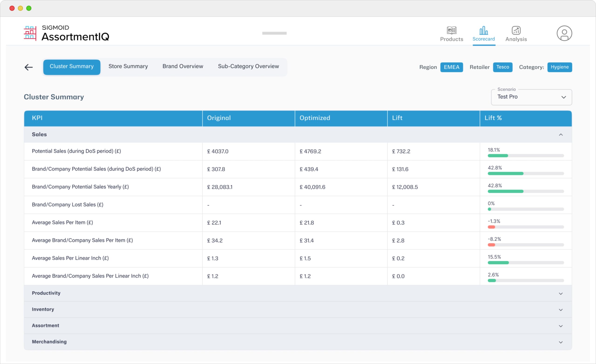Switch to the Brand Overview tab
The width and height of the screenshot is (596, 364).
183,67
